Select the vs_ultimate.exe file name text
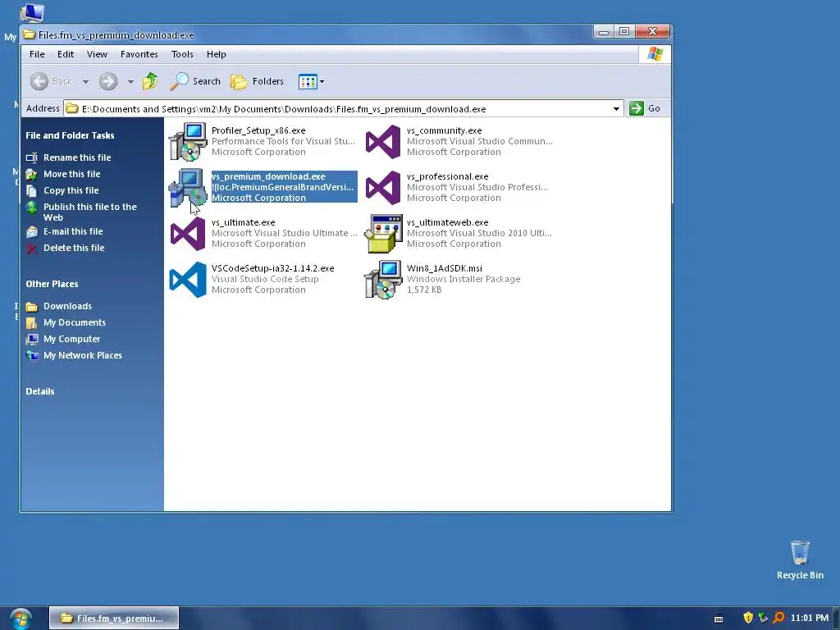The image size is (840, 630). pos(243,222)
